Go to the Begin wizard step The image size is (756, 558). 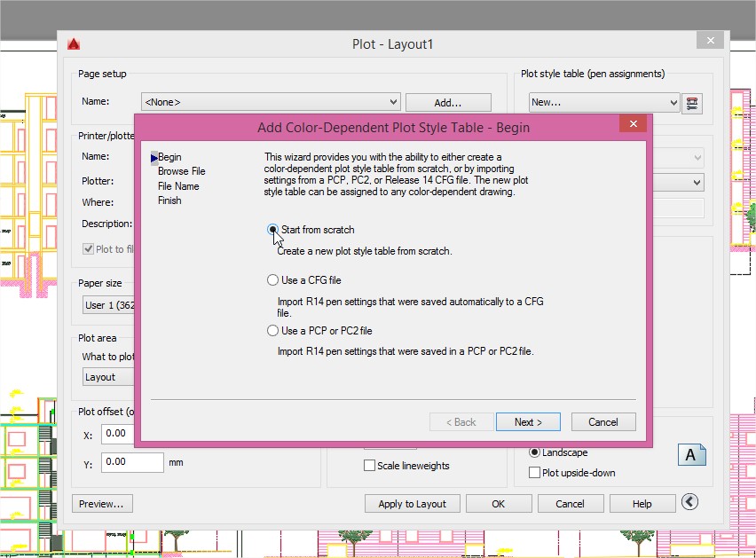169,157
